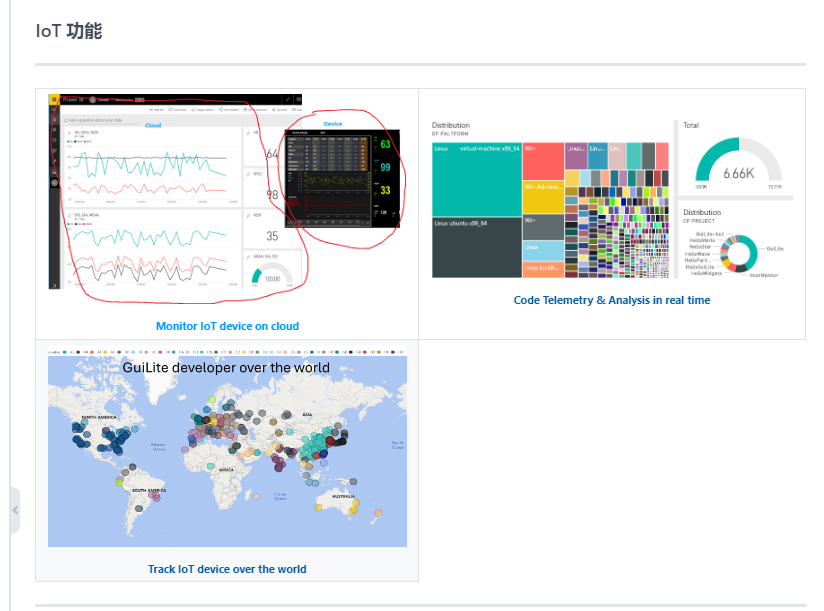Click the project distribution donut chart
Viewport: 824px width, 611px height.
[x=741, y=251]
